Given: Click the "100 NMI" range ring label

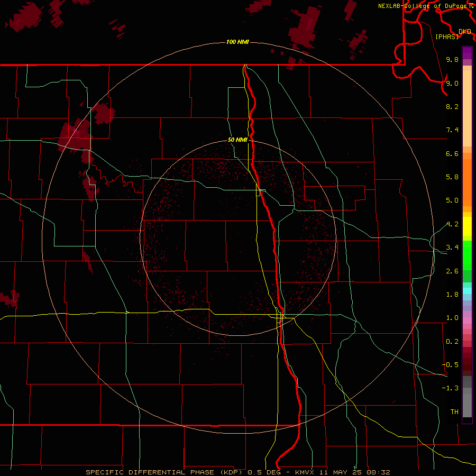Looking at the screenshot, I should point(237,42).
